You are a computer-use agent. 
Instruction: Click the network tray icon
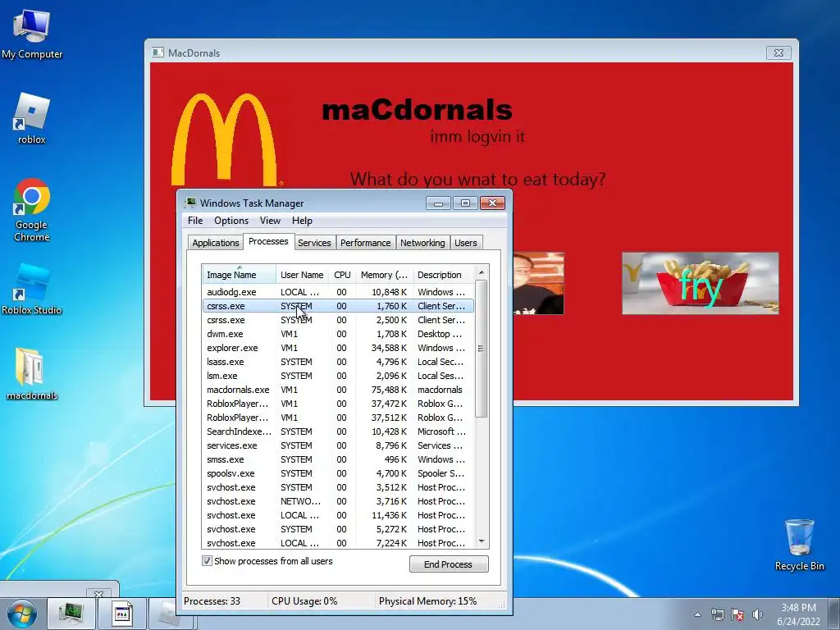pos(717,614)
